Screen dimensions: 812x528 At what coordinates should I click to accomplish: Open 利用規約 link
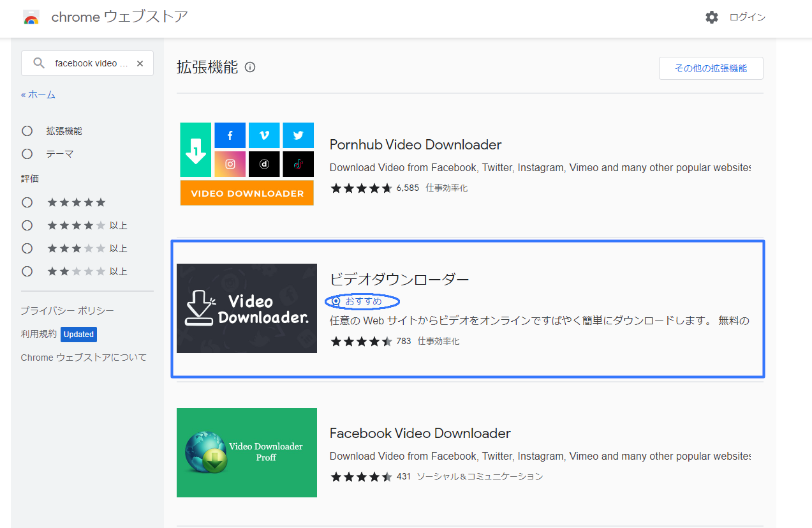(x=39, y=334)
